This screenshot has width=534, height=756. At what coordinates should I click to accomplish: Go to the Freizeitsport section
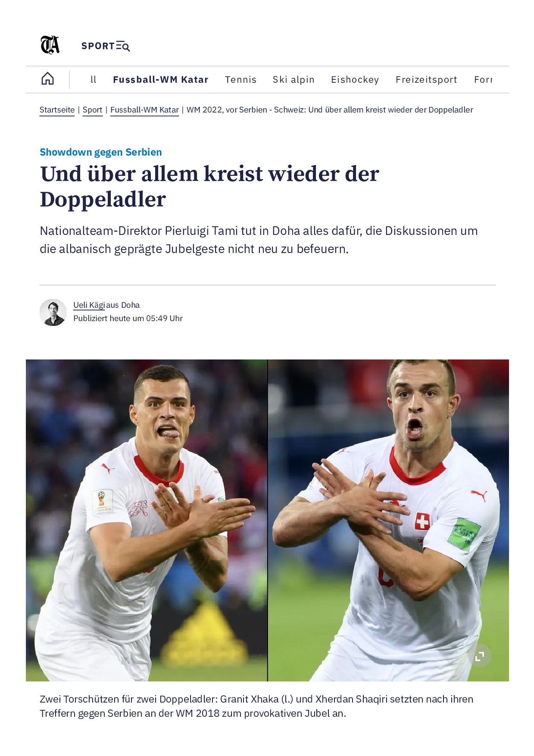pyautogui.click(x=426, y=80)
